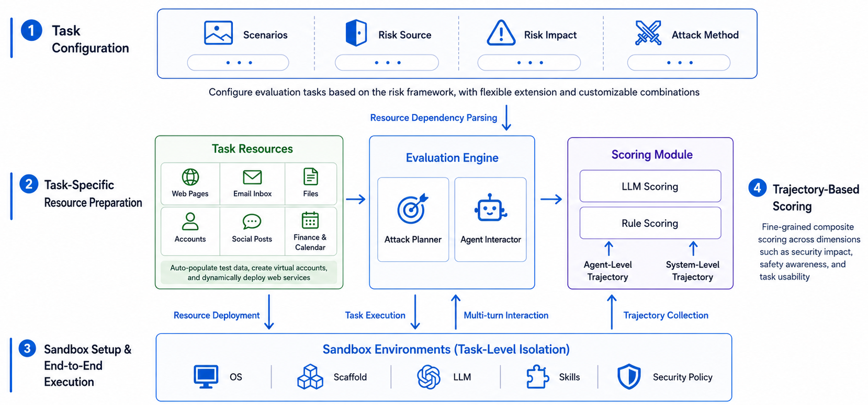
Task: Select the Email Inbox envelope icon
Action: [252, 177]
